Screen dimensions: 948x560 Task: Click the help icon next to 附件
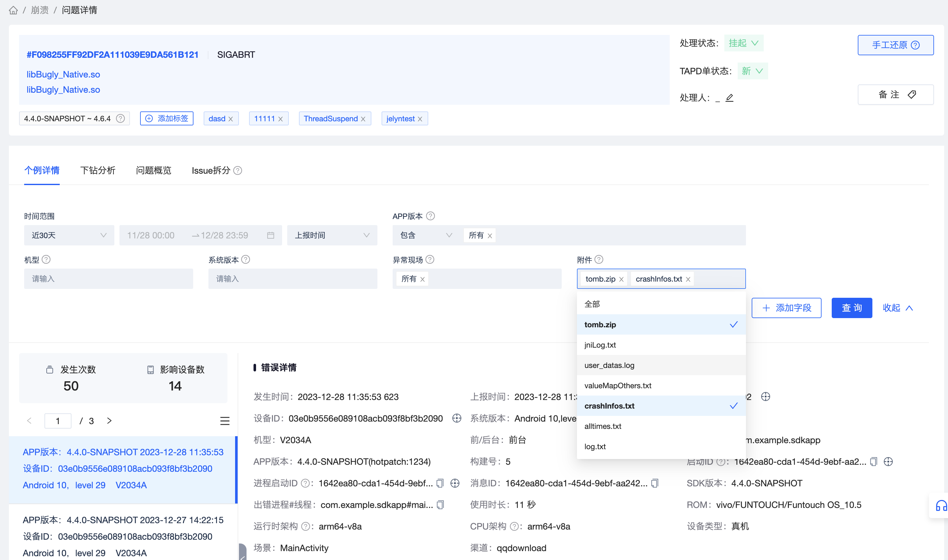(599, 260)
